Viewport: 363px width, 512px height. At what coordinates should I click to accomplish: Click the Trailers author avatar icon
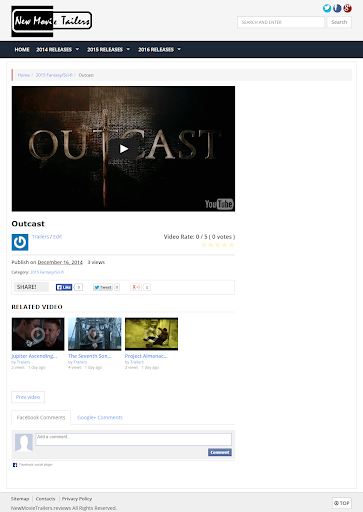(20, 242)
